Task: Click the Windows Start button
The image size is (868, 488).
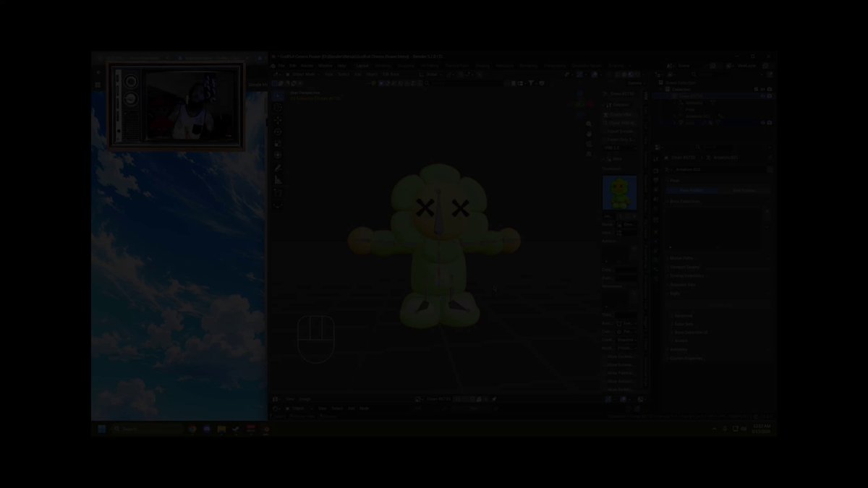Action: 101,429
